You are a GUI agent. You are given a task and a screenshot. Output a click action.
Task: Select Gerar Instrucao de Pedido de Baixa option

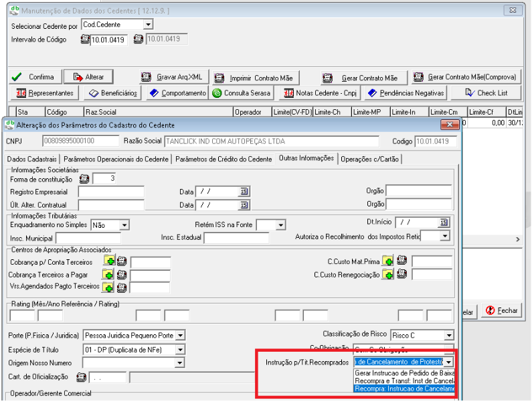405,373
